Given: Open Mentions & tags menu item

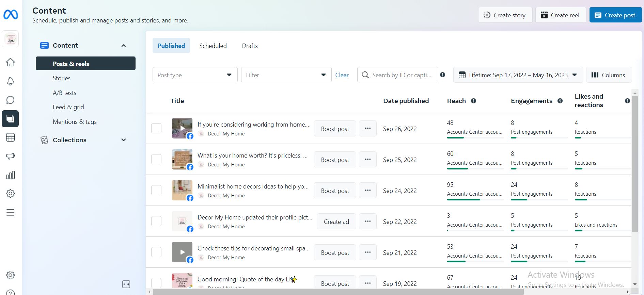Looking at the screenshot, I should point(75,122).
